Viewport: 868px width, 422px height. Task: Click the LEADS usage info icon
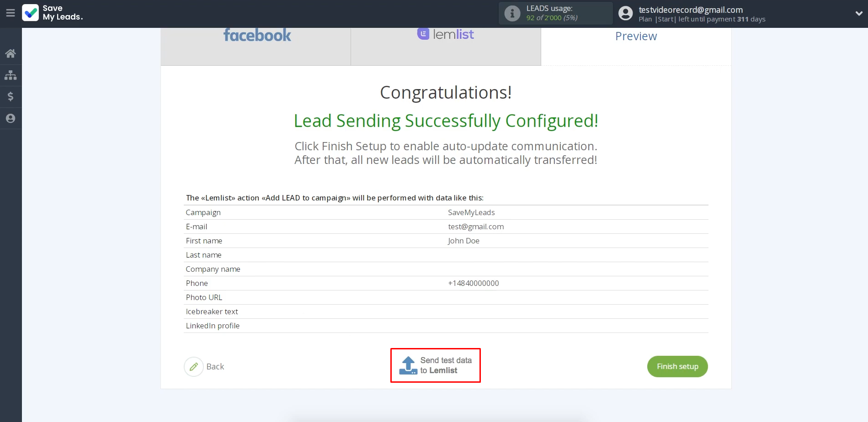(x=512, y=13)
